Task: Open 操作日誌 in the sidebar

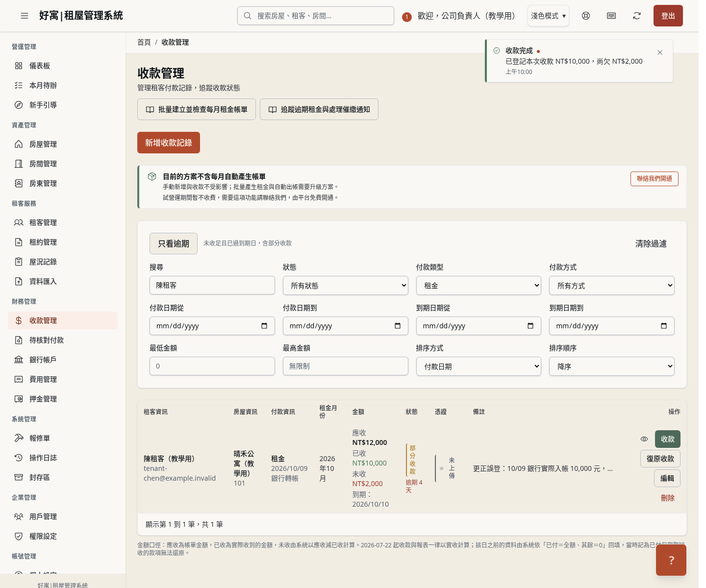Action: pyautogui.click(x=63, y=458)
